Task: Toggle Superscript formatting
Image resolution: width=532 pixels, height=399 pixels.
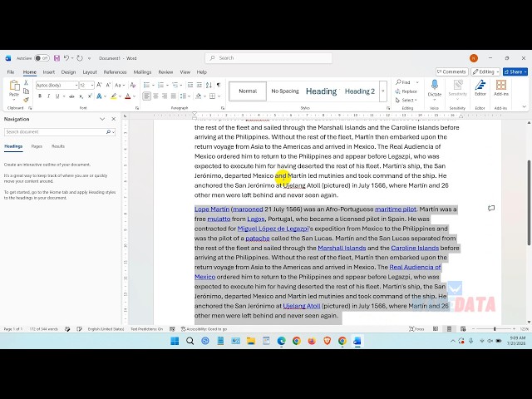Action: (x=90, y=96)
